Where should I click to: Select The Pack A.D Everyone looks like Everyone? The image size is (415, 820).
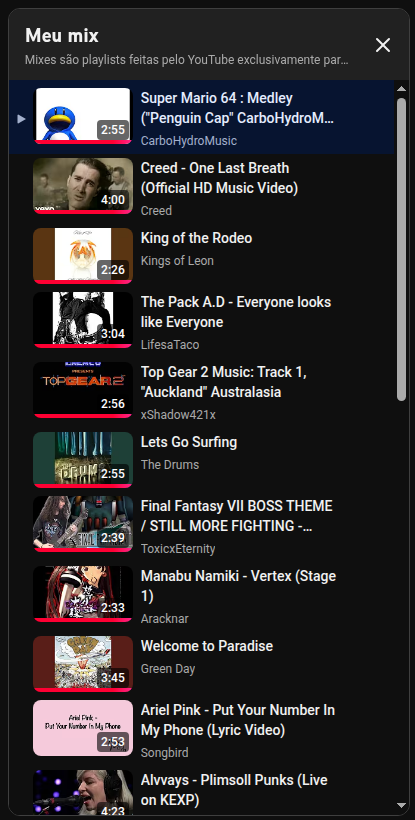[x=235, y=312]
